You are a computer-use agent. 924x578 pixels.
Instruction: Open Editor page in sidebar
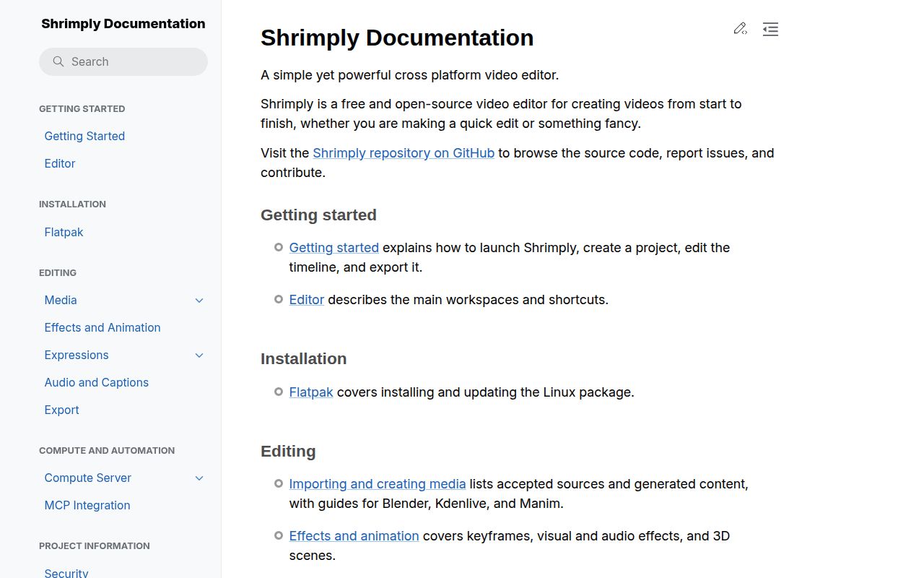pyautogui.click(x=60, y=163)
